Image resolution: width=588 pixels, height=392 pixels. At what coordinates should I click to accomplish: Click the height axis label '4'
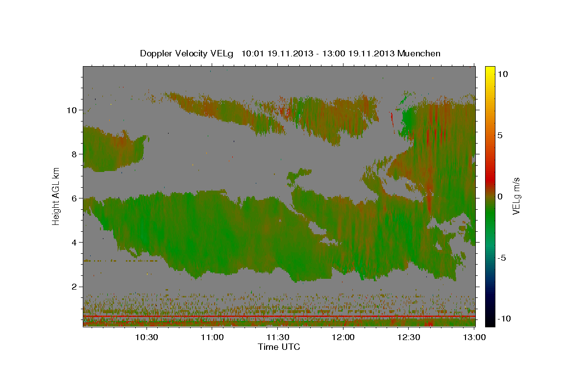point(74,242)
